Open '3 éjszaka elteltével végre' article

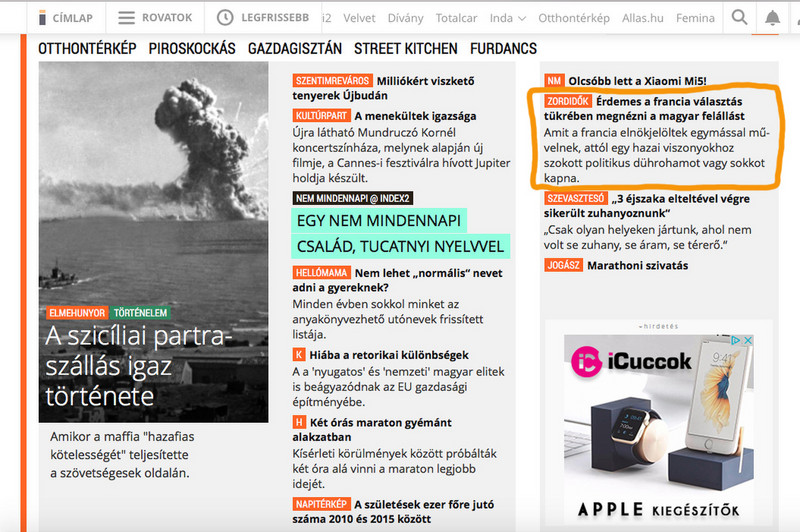(647, 206)
